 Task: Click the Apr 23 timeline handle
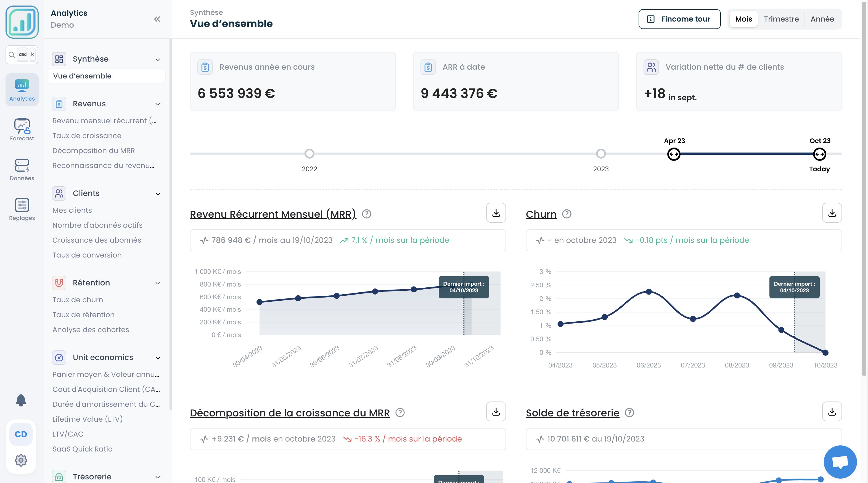[x=674, y=154]
